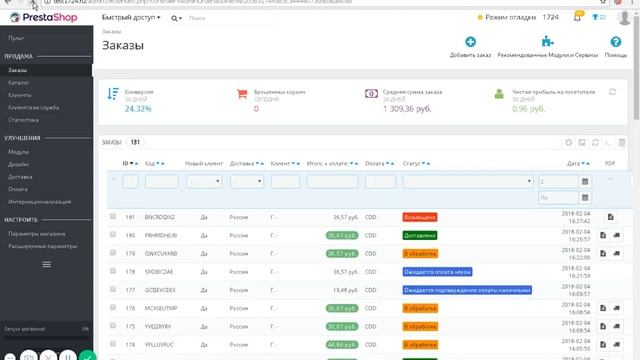
Task: Select checkbox for order 178
Action: (113, 271)
